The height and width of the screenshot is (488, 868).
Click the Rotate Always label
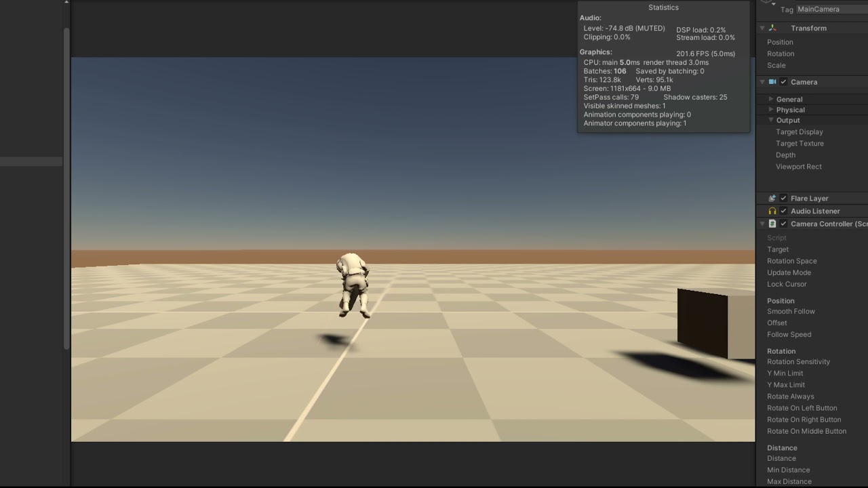pyautogui.click(x=791, y=396)
